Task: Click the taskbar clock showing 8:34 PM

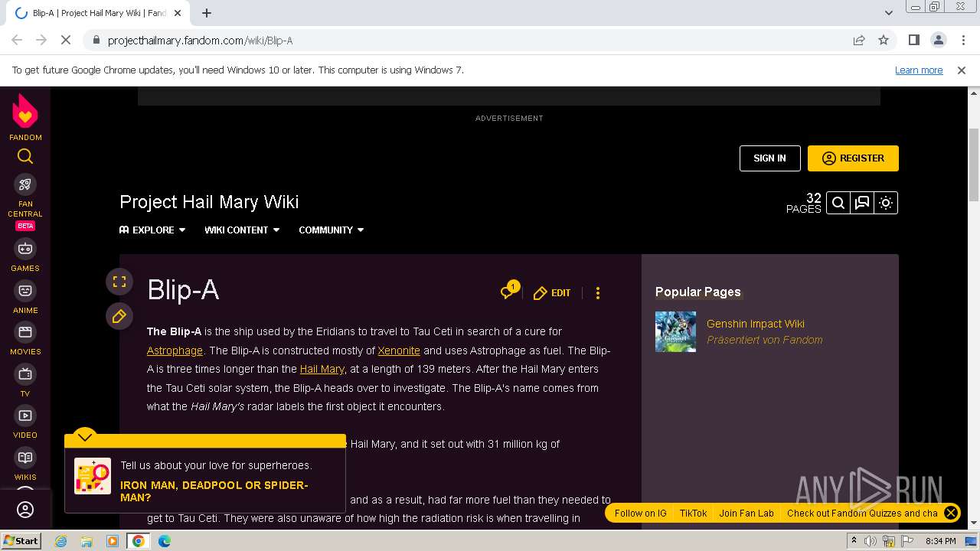Action: pyautogui.click(x=940, y=541)
